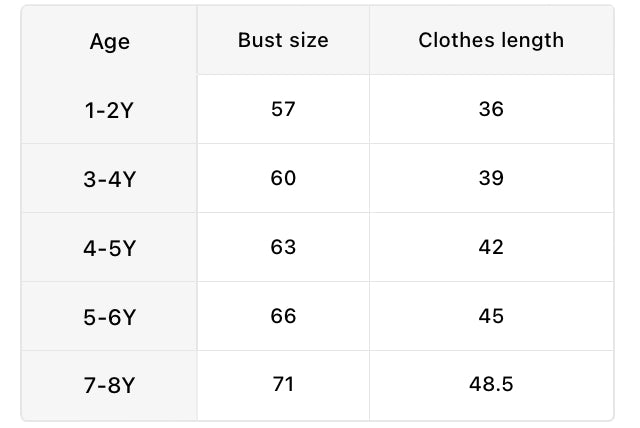Pick the bust size cell for age 7-8Y
Screen dimensions: 640x428
pos(283,384)
